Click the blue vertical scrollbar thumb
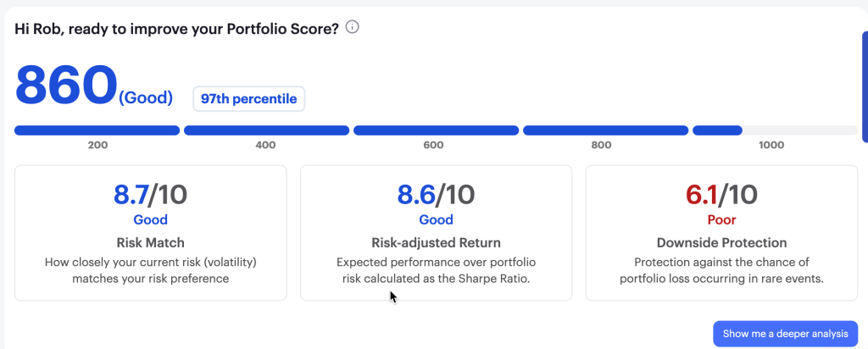This screenshot has width=868, height=349. point(864,85)
